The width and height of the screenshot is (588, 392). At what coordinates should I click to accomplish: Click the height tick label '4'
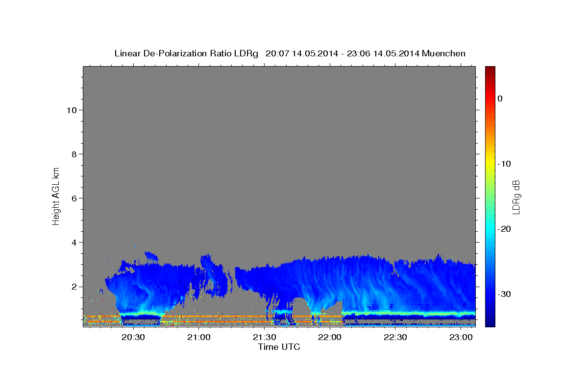pos(74,243)
